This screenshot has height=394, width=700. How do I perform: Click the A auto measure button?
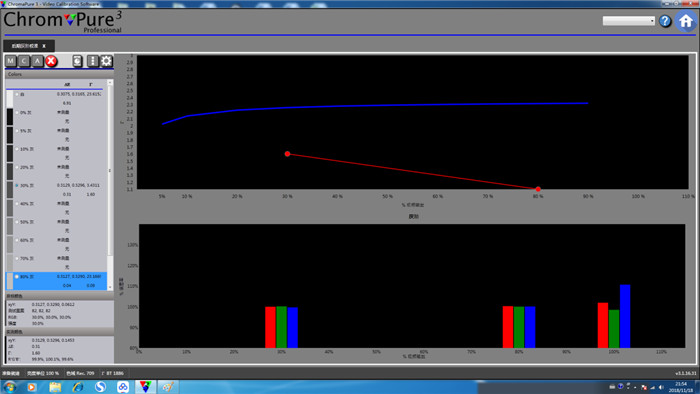(x=38, y=61)
